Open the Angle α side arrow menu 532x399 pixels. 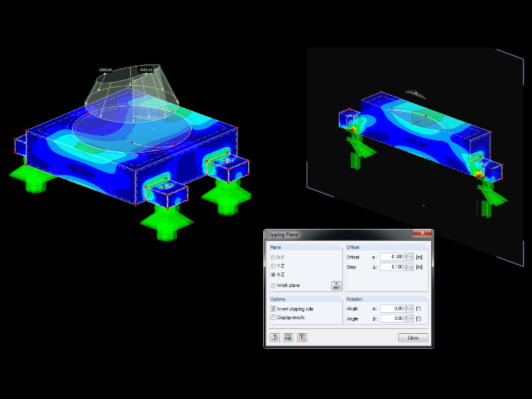point(411,309)
